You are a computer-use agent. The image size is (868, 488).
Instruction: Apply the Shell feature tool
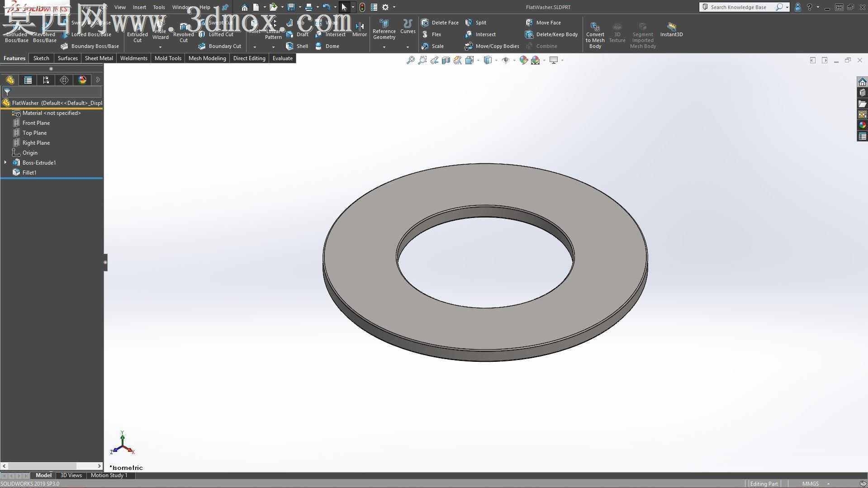click(297, 46)
